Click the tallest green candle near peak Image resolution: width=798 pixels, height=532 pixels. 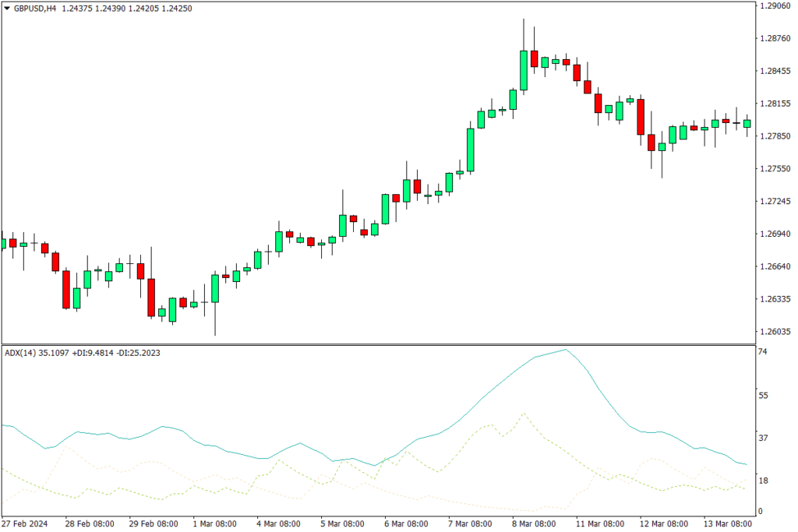[522, 70]
